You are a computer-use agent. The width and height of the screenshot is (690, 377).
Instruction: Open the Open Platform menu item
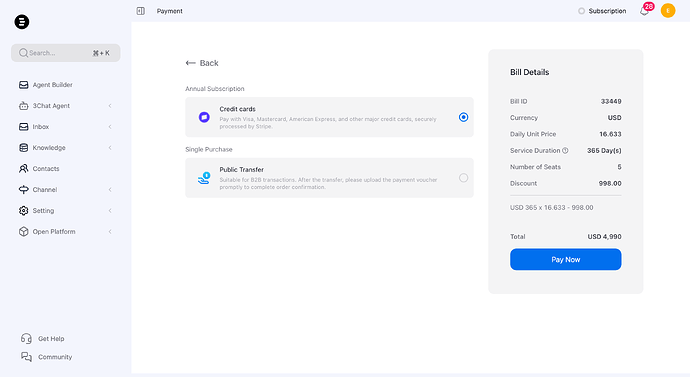66,231
